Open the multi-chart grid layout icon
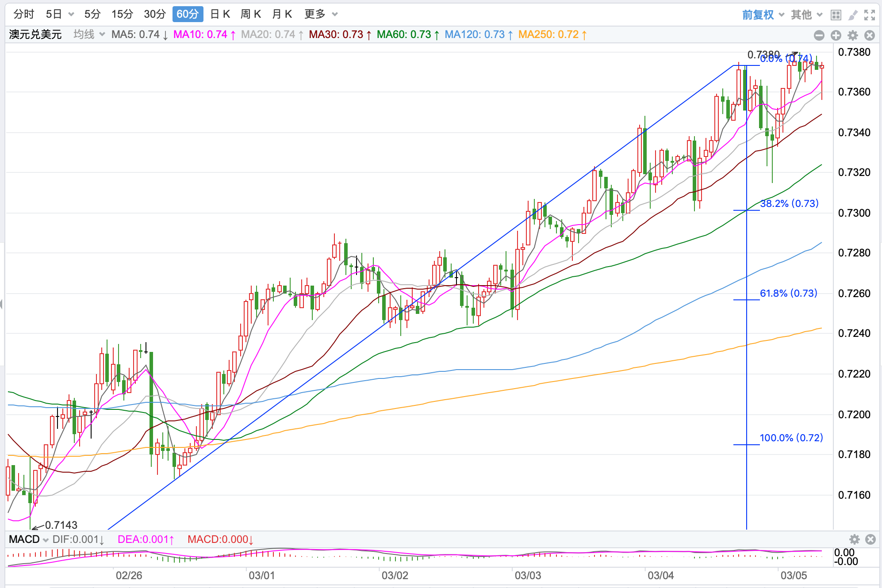882x588 pixels. [x=836, y=15]
